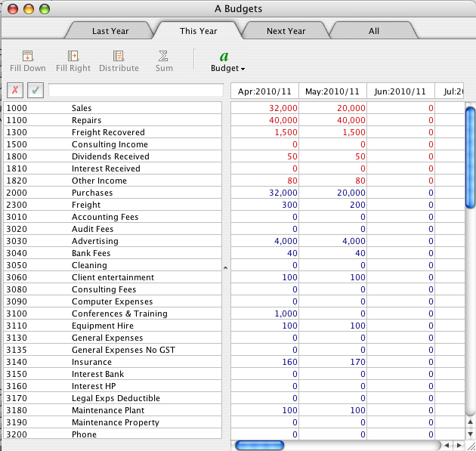Cancel entry with the red X icon
The width and height of the screenshot is (476, 451).
pos(15,90)
